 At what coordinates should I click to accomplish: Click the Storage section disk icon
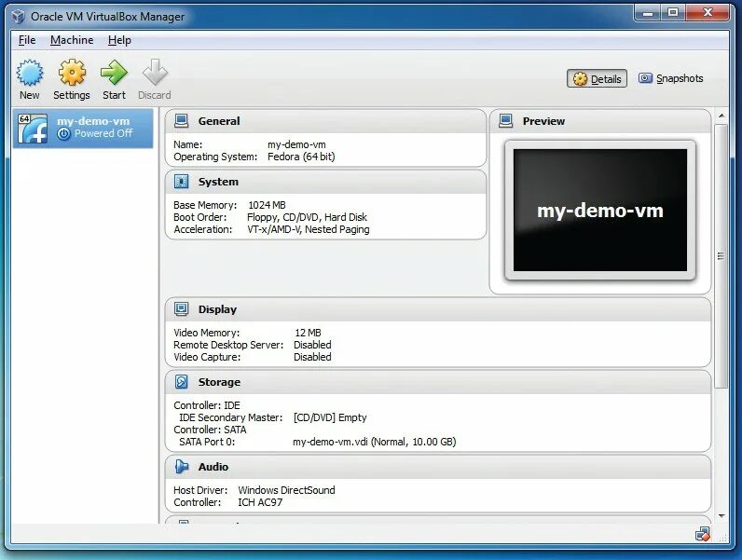(181, 382)
